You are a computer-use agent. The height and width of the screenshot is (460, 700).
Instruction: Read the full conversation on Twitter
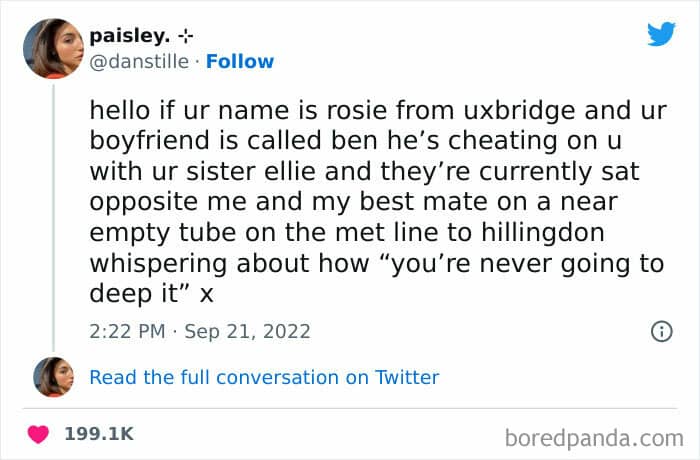[x=264, y=377]
